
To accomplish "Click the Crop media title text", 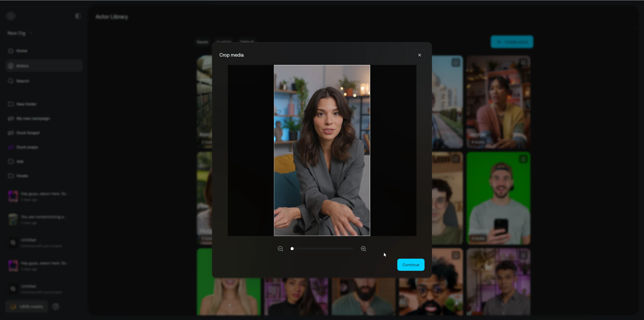I will coord(231,55).
